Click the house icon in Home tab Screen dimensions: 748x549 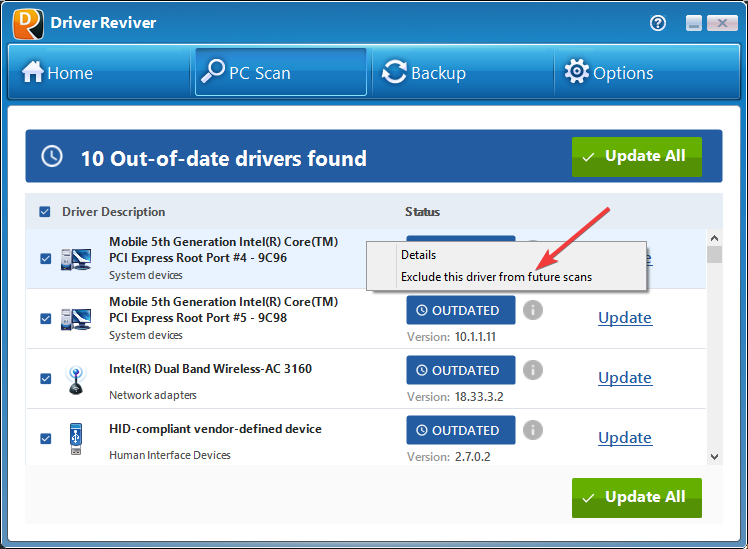point(32,72)
